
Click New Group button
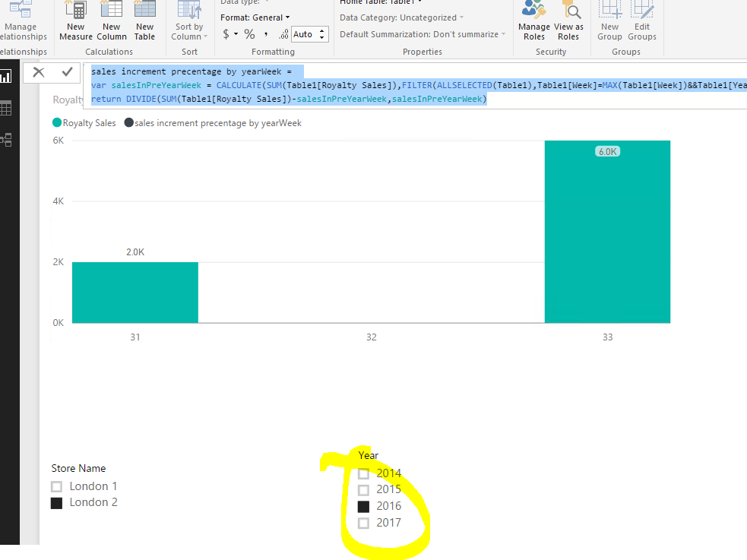point(609,21)
